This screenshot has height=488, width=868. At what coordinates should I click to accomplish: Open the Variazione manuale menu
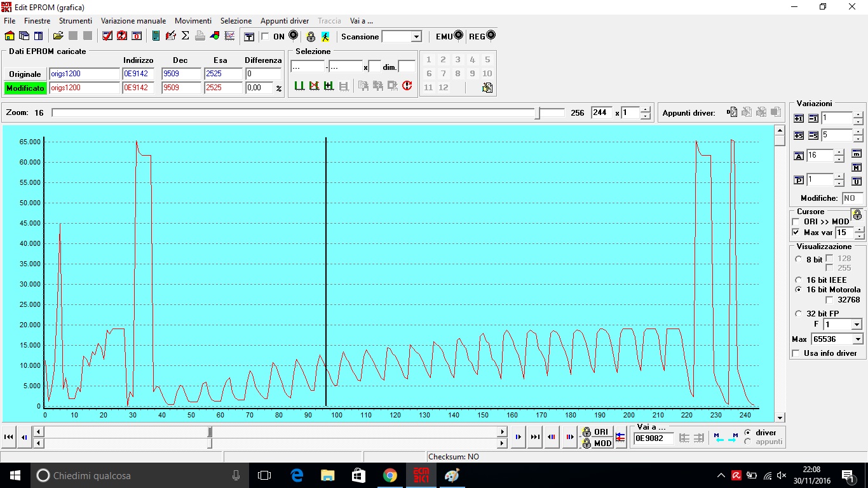(x=133, y=21)
